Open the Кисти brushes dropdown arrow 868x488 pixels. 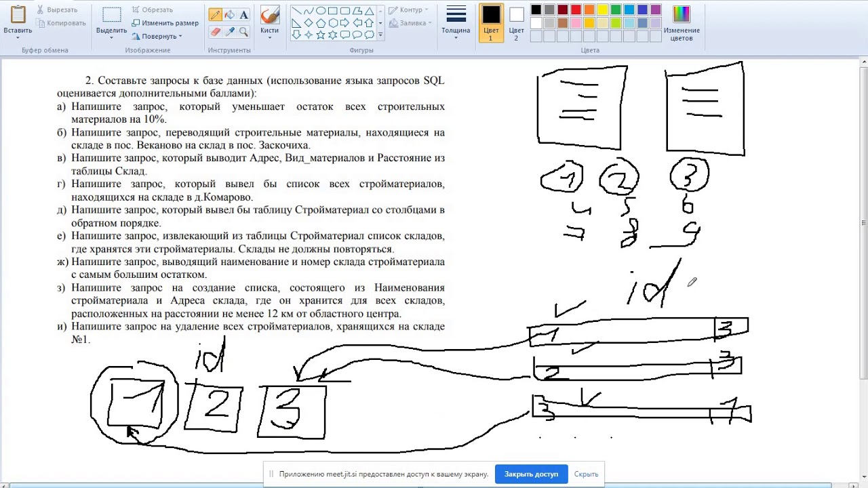[x=269, y=38]
